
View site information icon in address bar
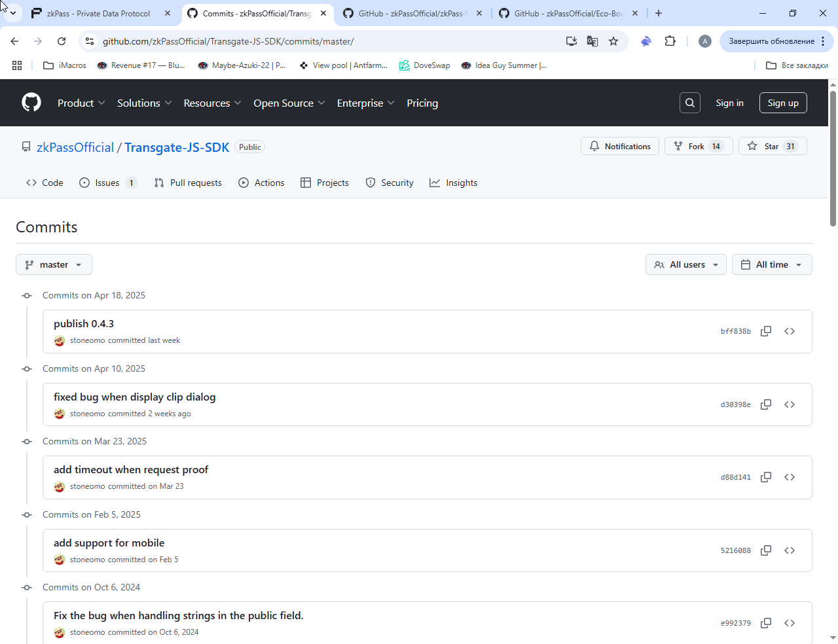[x=90, y=41]
